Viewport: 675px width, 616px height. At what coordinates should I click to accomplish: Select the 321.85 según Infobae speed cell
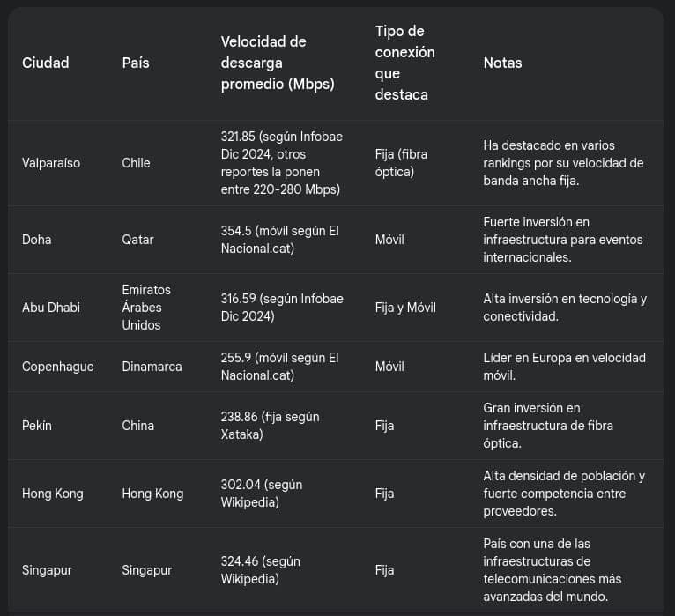tap(282, 163)
